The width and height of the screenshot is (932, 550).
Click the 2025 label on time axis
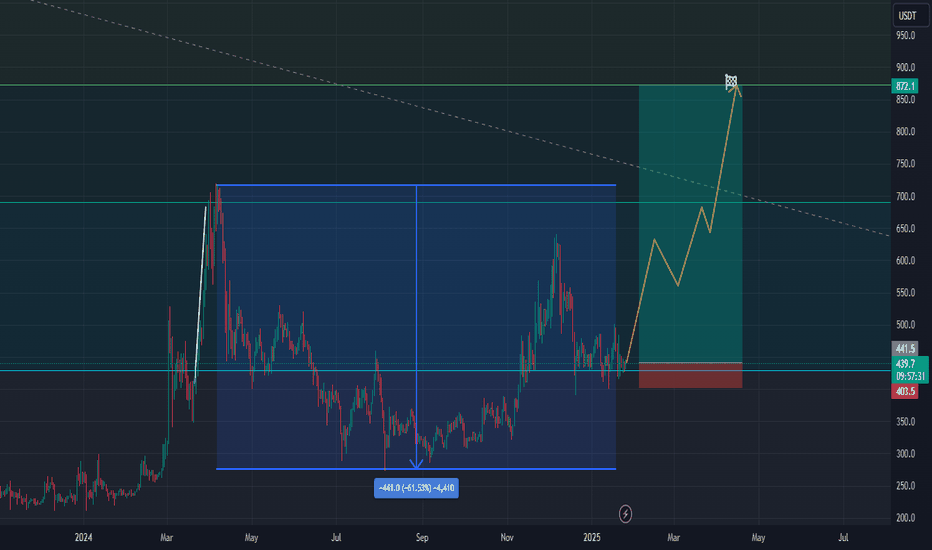coord(592,538)
